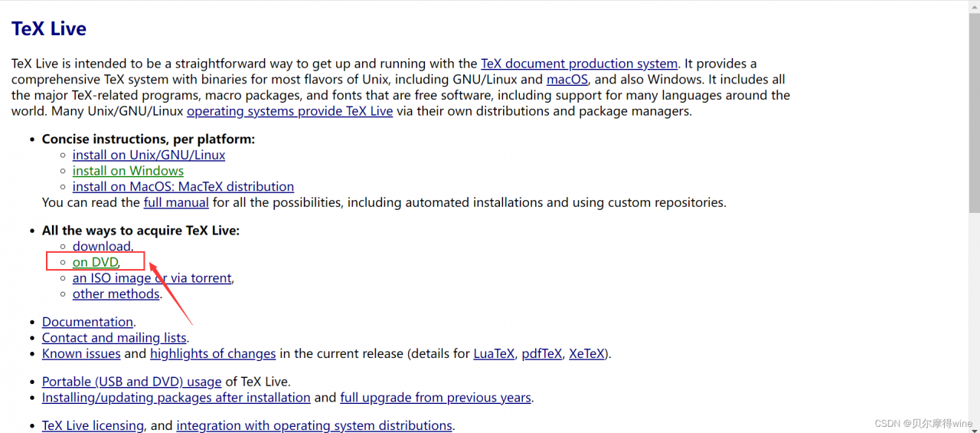Open the Documentation link
Image resolution: width=980 pixels, height=433 pixels.
click(87, 323)
